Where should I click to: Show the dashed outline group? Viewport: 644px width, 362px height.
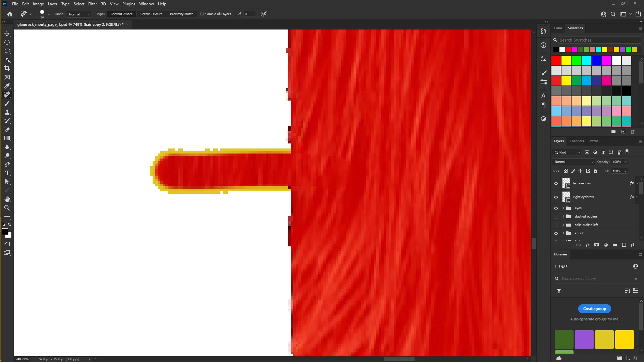(556, 217)
